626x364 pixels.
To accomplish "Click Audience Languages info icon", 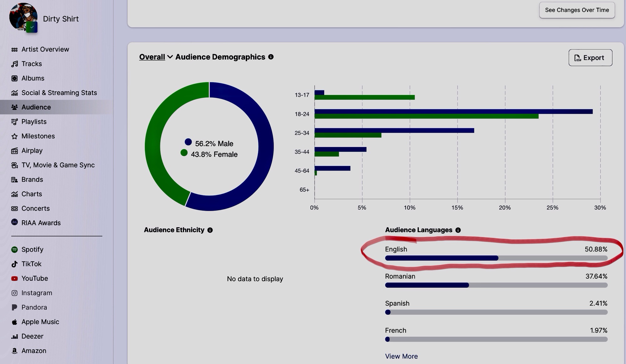I will (458, 230).
